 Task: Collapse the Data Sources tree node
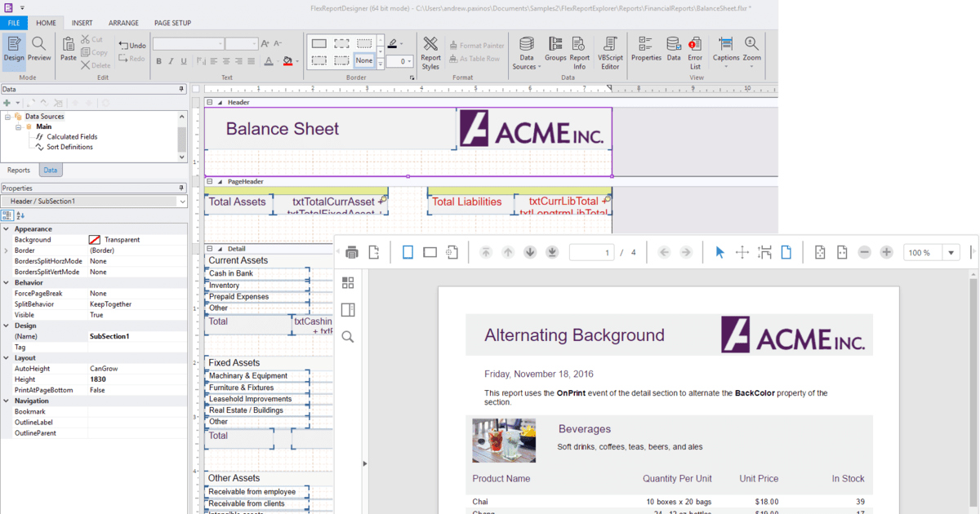point(7,117)
